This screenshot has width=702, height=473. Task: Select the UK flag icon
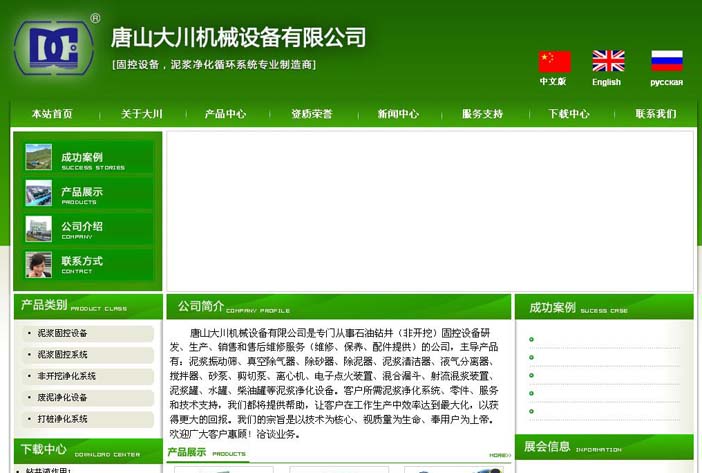pos(608,61)
